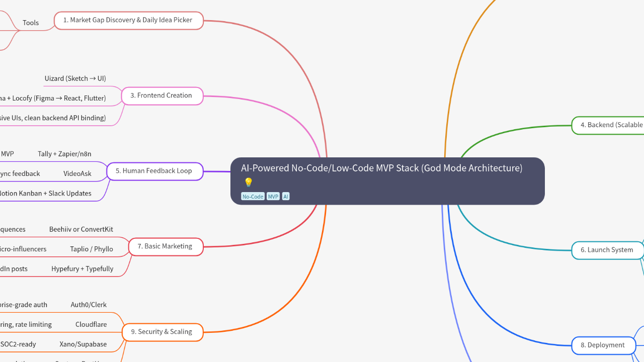The height and width of the screenshot is (362, 644).
Task: Click the Taplio / Phyllo subtopic
Action: point(92,249)
